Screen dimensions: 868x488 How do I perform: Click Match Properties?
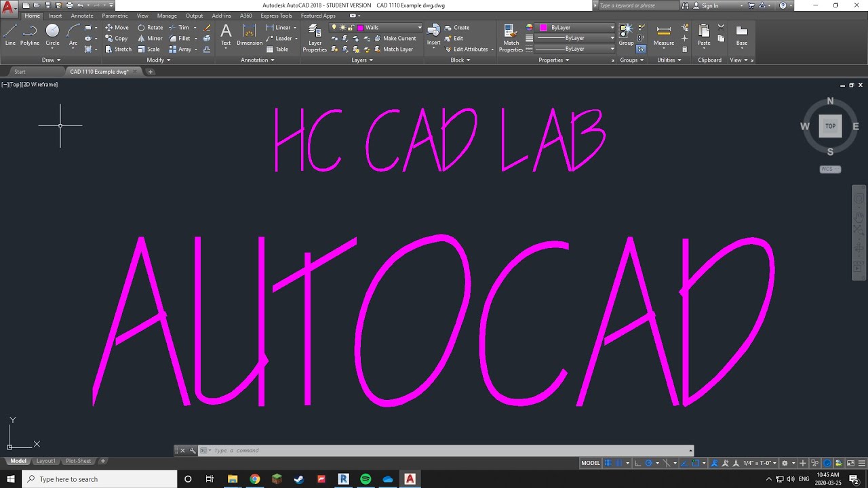(511, 38)
